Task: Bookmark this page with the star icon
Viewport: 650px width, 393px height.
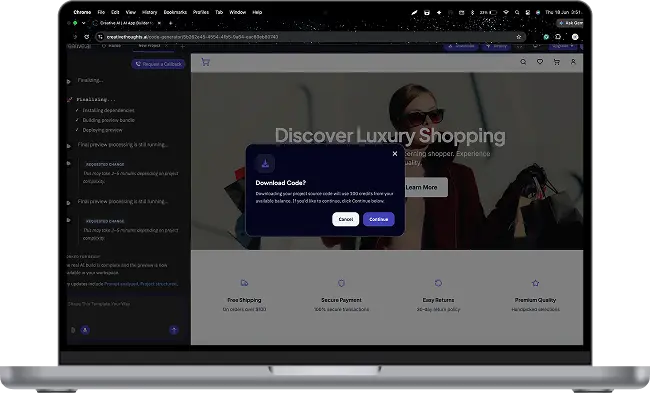Action: pos(519,37)
